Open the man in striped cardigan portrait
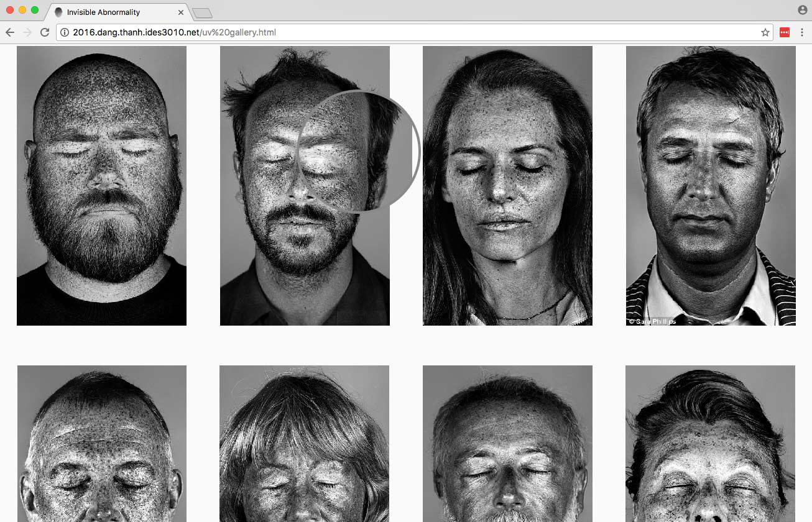Viewport: 812px width, 522px height. [711, 186]
